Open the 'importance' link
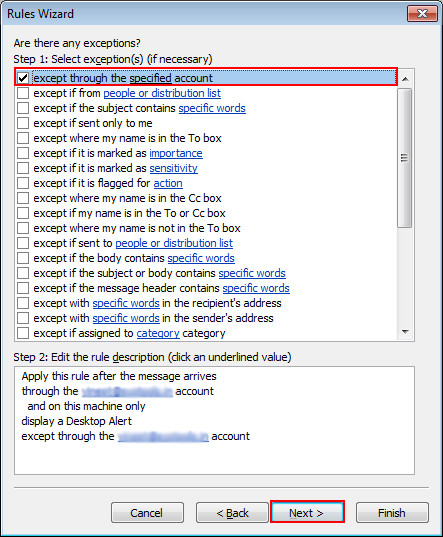Viewport: 443px width, 537px height. (176, 153)
